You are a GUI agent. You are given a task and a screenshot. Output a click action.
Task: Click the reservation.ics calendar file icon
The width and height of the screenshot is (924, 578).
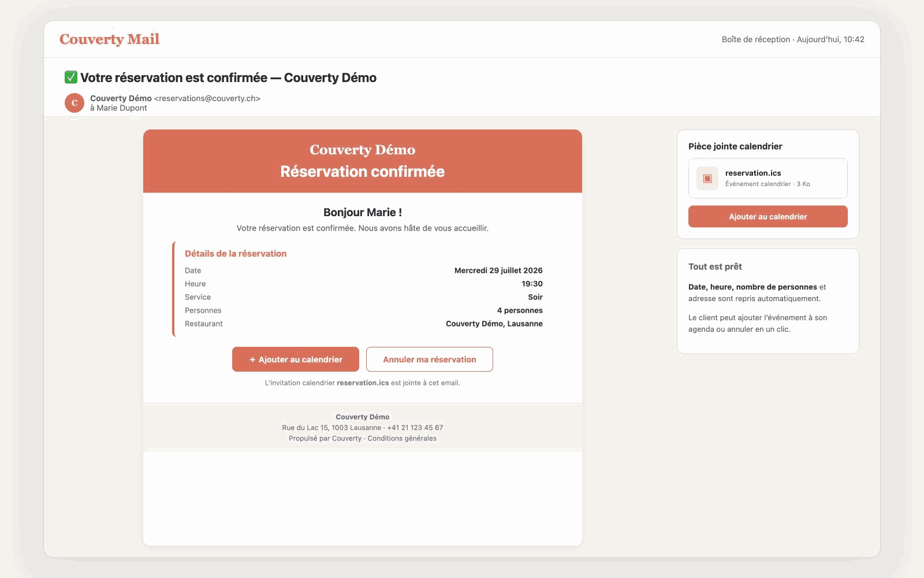(707, 178)
